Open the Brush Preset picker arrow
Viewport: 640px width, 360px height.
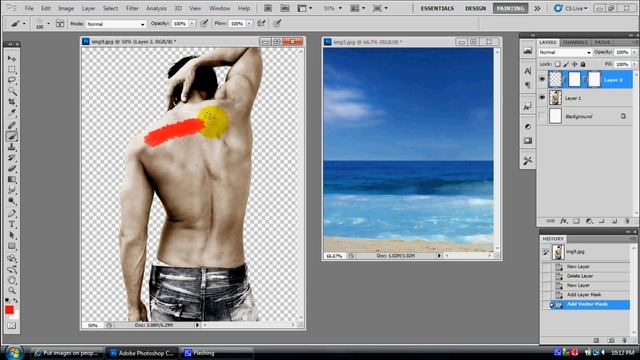(49, 24)
